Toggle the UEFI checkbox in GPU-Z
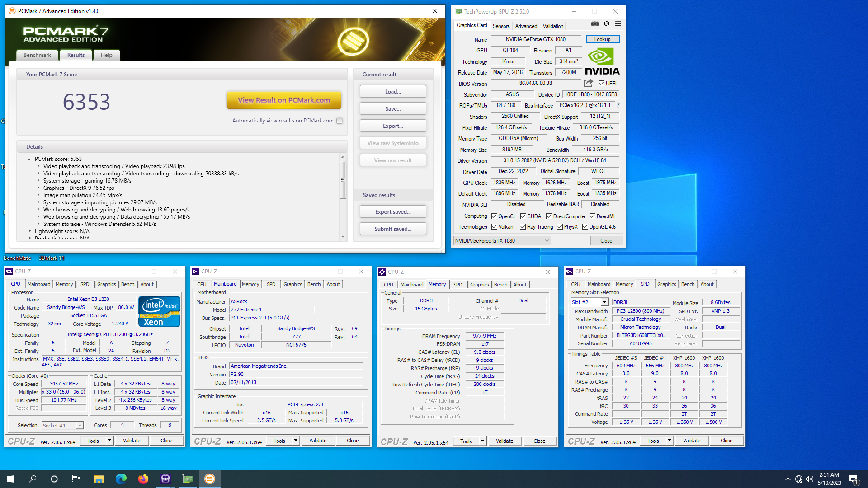Screen dimensions: 868x488 (x=601, y=84)
